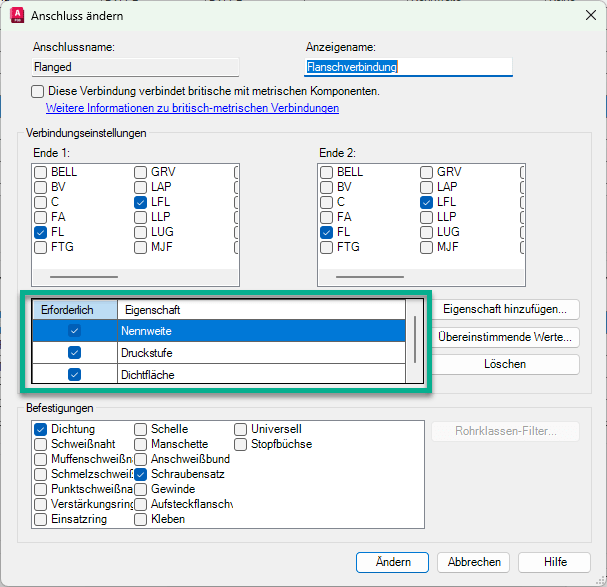Open link Weitere Informationen zu britisch-metrischen Verbindungen
This screenshot has width=607, height=587.
click(x=192, y=108)
